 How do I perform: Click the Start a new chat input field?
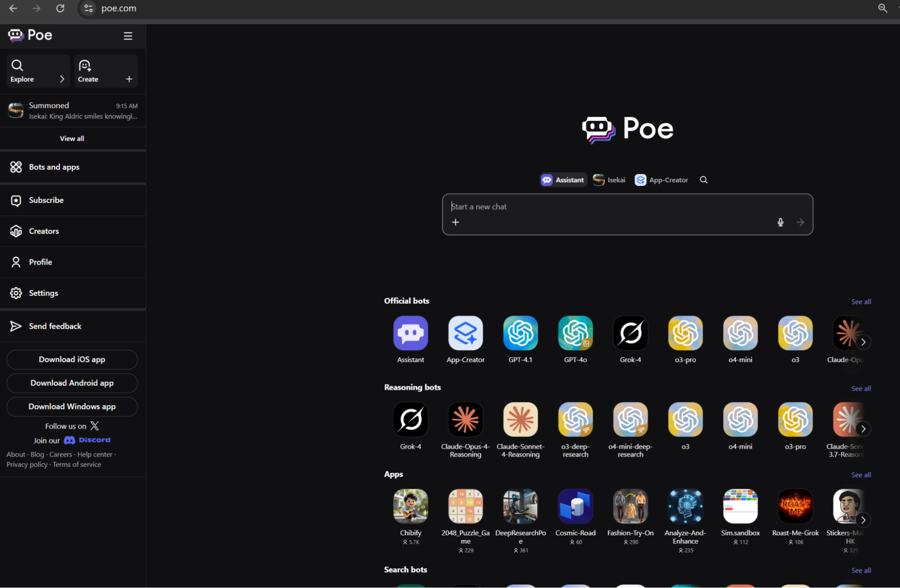(608, 207)
